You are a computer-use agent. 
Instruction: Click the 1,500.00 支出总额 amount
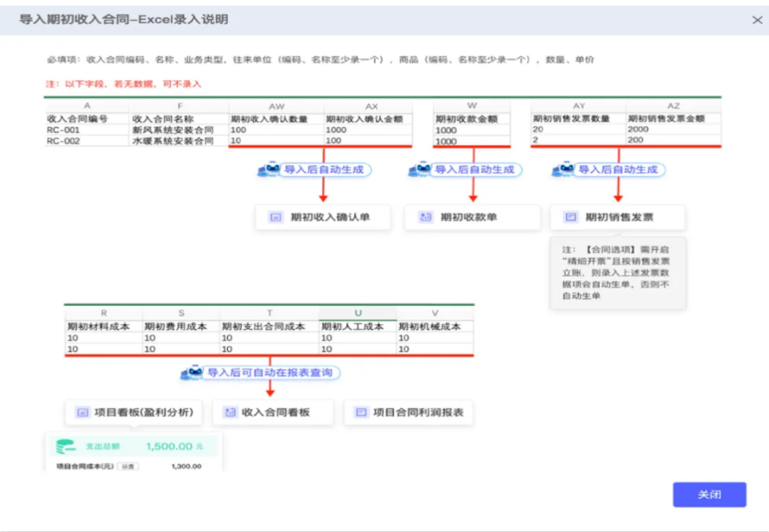click(169, 446)
